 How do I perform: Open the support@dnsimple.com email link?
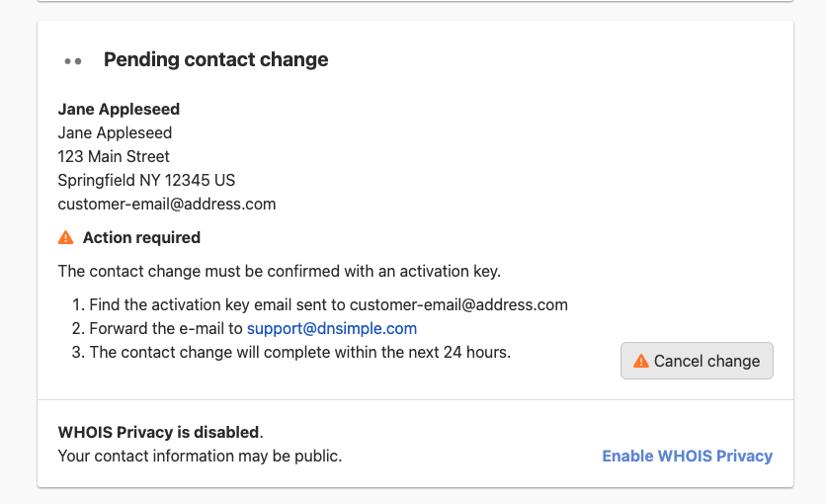tap(332, 328)
